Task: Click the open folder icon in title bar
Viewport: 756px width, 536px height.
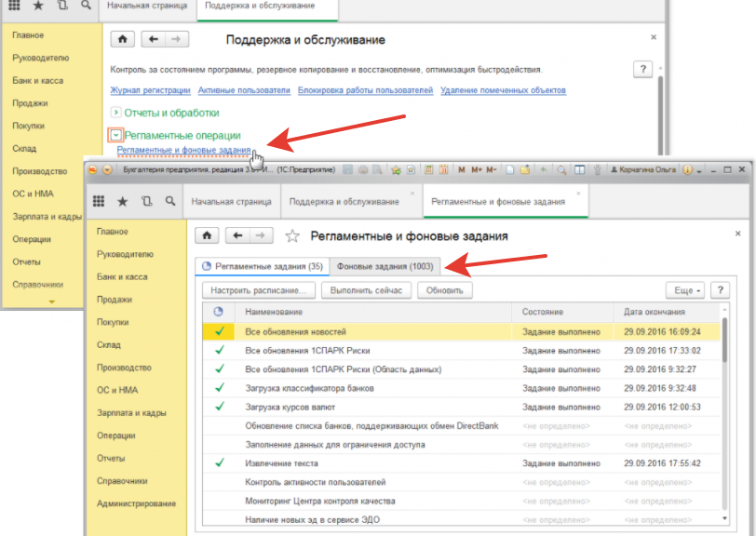Action: coord(525,169)
